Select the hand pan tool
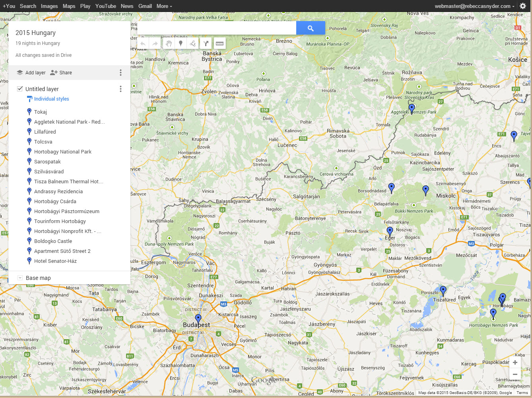The width and height of the screenshot is (532, 398). point(169,43)
